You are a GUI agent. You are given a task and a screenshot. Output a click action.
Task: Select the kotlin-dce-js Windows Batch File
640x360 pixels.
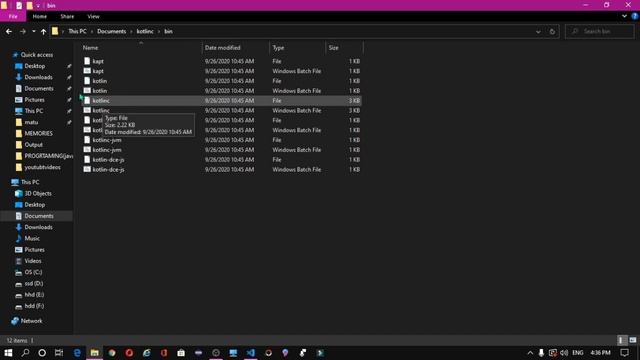click(x=222, y=169)
